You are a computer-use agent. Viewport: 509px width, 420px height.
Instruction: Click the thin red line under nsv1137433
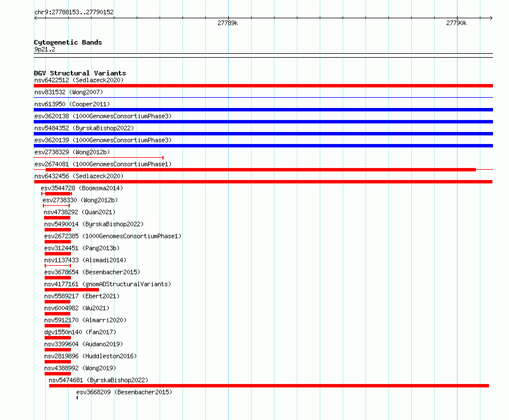(x=58, y=266)
